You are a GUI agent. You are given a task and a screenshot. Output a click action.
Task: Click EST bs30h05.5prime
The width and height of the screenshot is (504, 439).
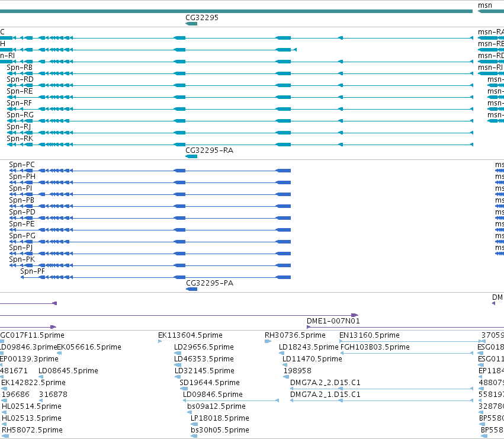[220, 430]
